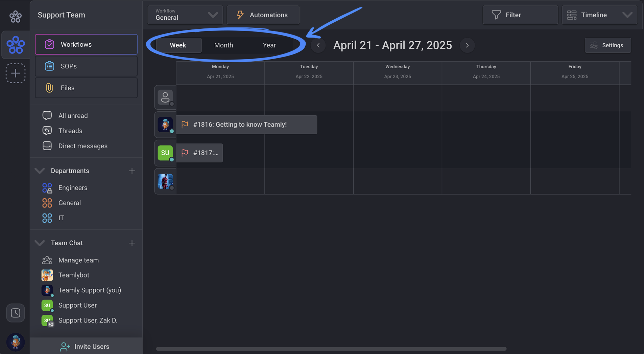Open your profile avatar at bottom left
Image resolution: width=644 pixels, height=354 pixels.
[16, 341]
